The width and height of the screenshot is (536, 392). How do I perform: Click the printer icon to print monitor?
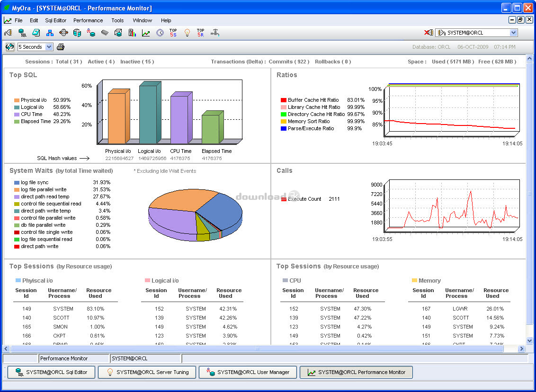pyautogui.click(x=61, y=47)
